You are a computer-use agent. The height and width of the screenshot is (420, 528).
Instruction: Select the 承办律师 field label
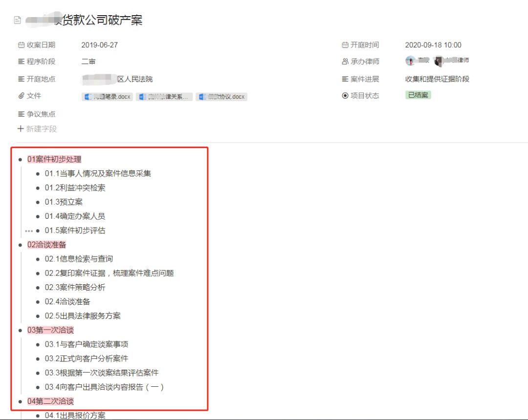(365, 62)
